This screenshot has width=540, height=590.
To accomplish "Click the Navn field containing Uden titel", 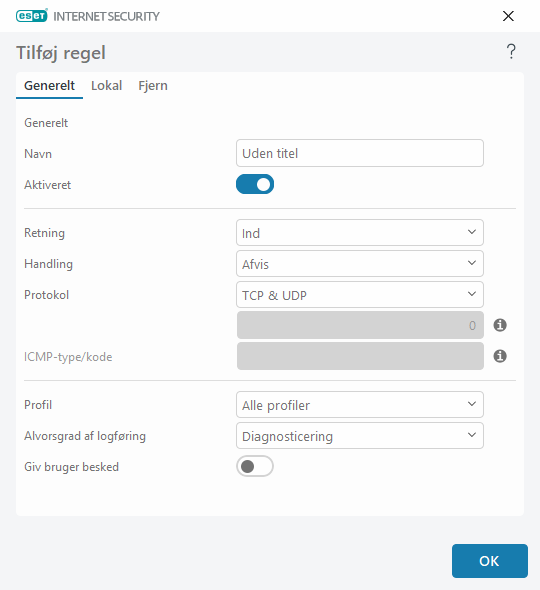I will coord(360,153).
